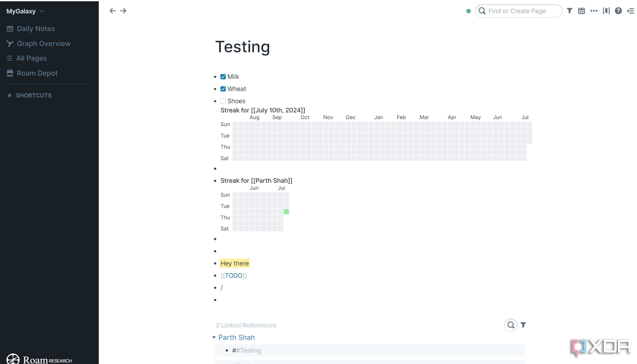Click the Roam Depot sidebar icon
The image size is (637, 364).
pos(10,73)
